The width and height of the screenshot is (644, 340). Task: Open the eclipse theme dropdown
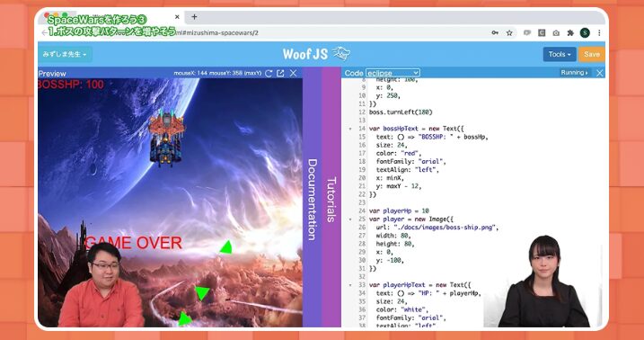tap(393, 73)
